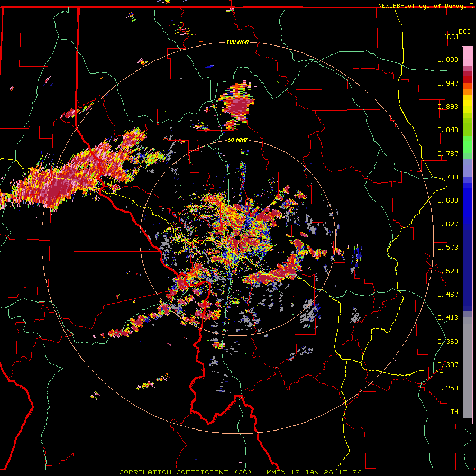The width and height of the screenshot is (476, 476).
Task: Pick the large gray legend color band
Action: coord(467,368)
